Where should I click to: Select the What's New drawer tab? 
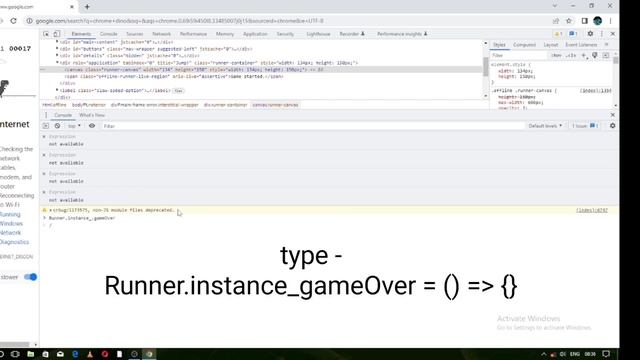(x=92, y=115)
